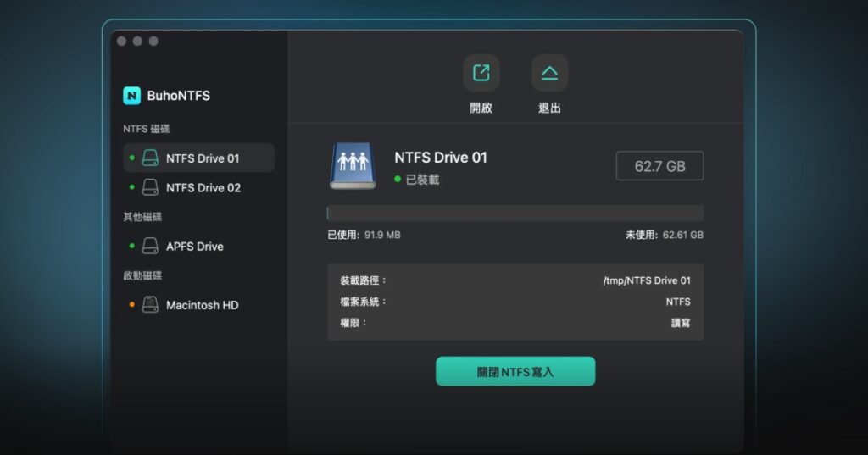Click the NTFS 磁碟 section header
The image size is (868, 455).
(147, 129)
